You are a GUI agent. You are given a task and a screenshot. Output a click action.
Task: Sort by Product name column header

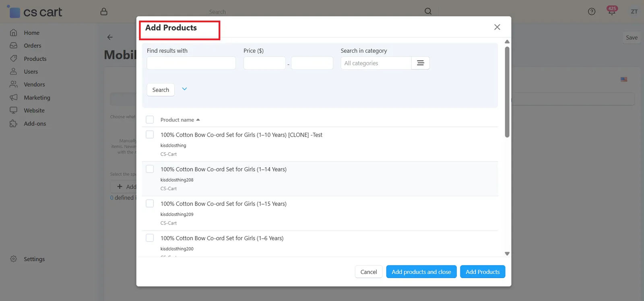(x=180, y=120)
